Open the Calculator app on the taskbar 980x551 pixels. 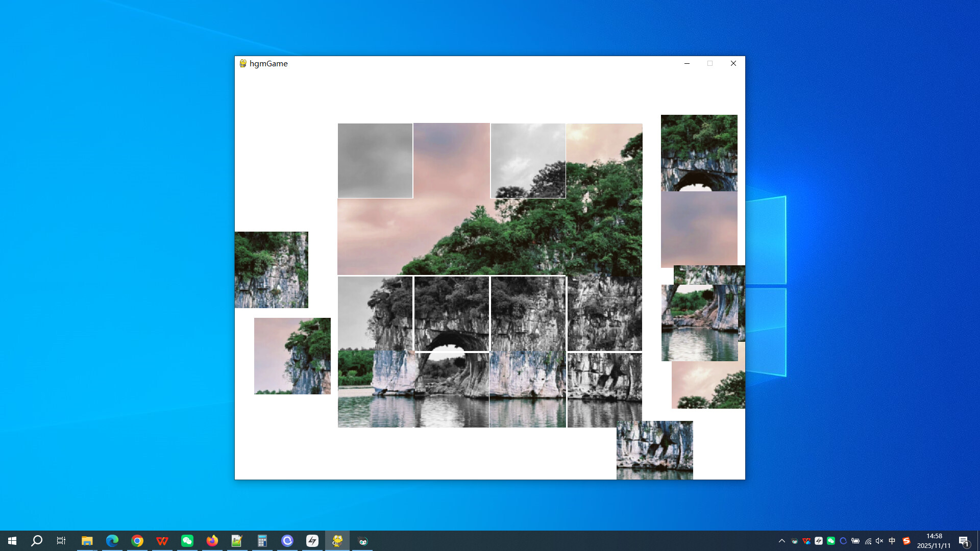[x=262, y=541]
